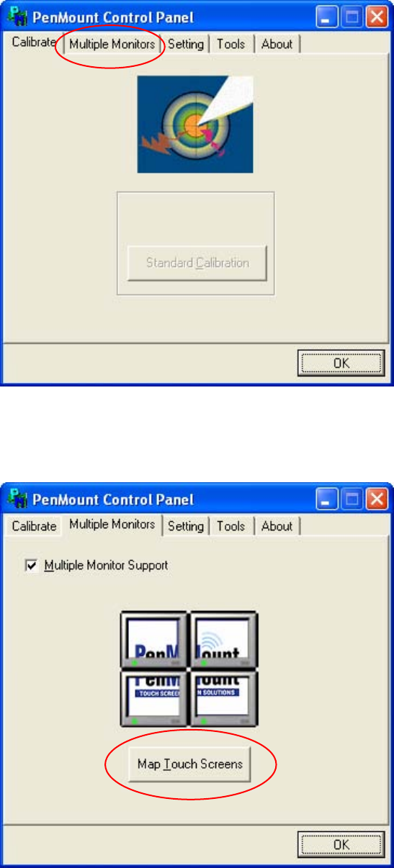Viewport: 394px width, 868px height.
Task: Open About tab in the calibration window
Action: 277,45
